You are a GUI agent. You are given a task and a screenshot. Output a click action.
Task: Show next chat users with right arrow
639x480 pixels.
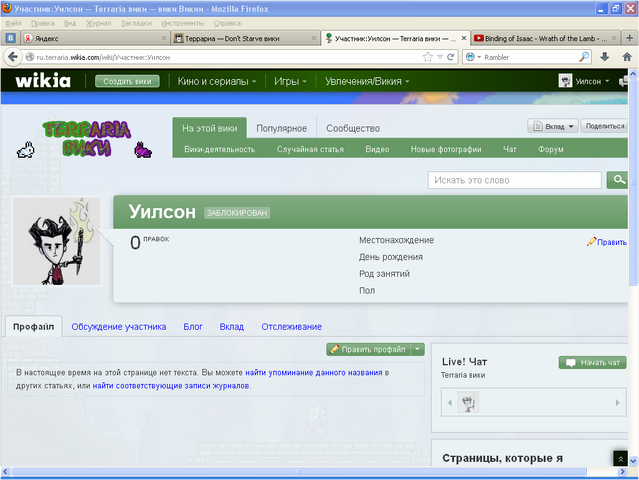[617, 403]
